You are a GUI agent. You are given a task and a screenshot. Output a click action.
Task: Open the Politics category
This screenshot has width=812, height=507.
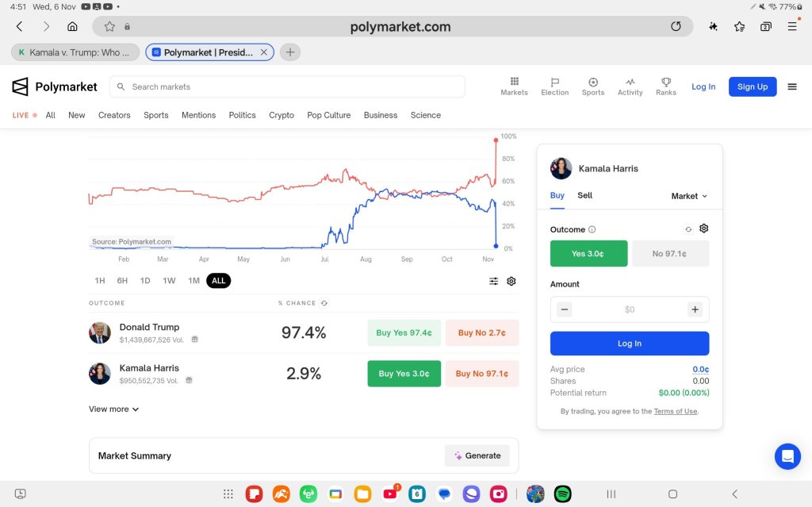coord(243,115)
